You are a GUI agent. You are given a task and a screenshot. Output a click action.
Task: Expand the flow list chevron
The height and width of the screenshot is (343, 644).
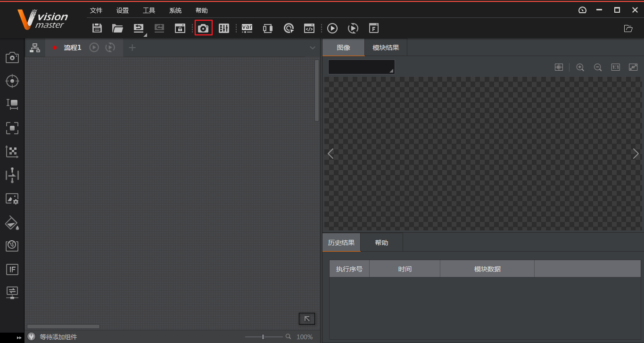(313, 48)
